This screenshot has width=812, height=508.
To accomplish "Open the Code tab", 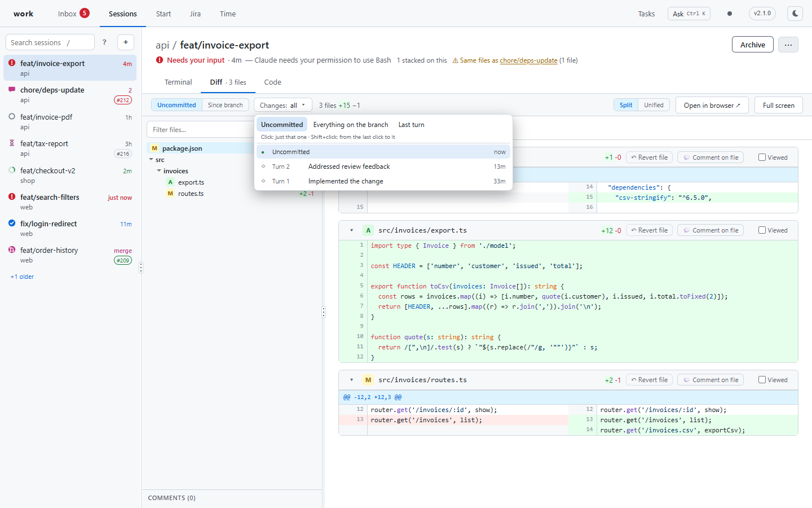I will coord(272,82).
